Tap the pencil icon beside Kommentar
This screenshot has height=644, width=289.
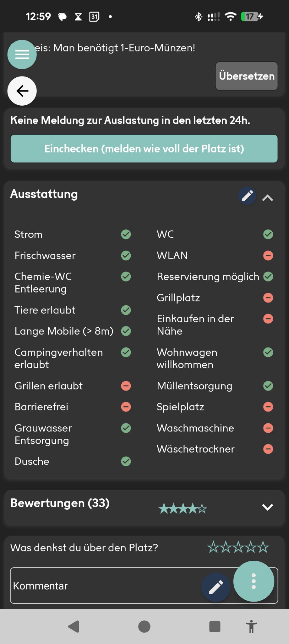click(216, 587)
